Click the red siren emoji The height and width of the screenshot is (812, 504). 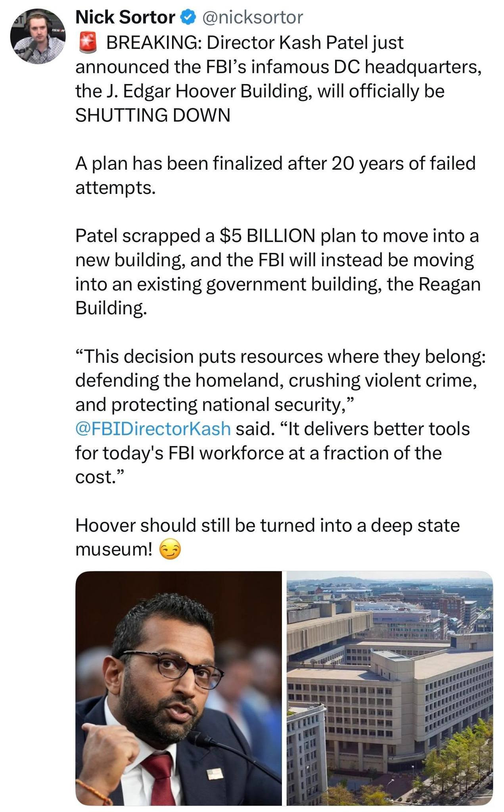(x=88, y=43)
